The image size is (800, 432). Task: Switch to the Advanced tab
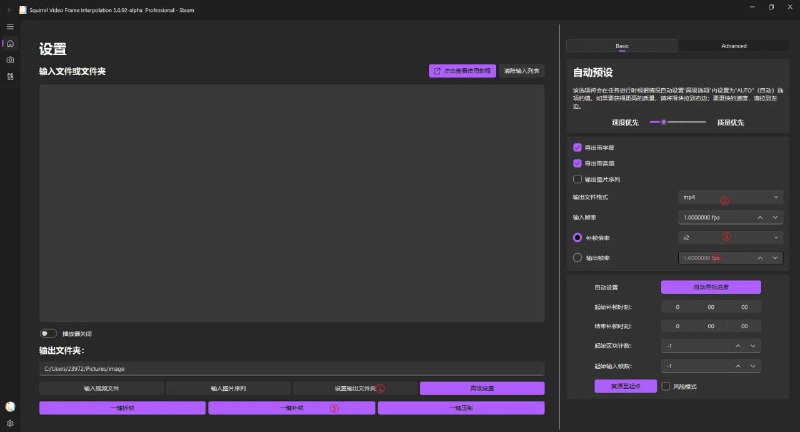(x=733, y=45)
